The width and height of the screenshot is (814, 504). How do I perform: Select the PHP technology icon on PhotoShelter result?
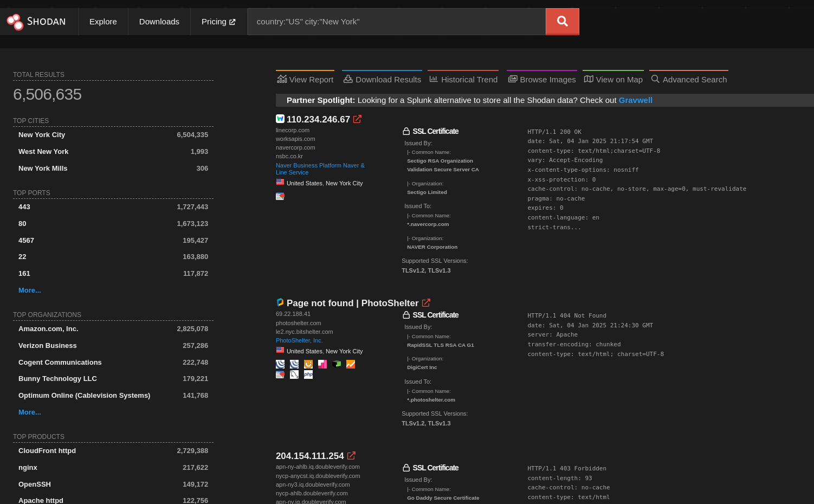pyautogui.click(x=308, y=374)
